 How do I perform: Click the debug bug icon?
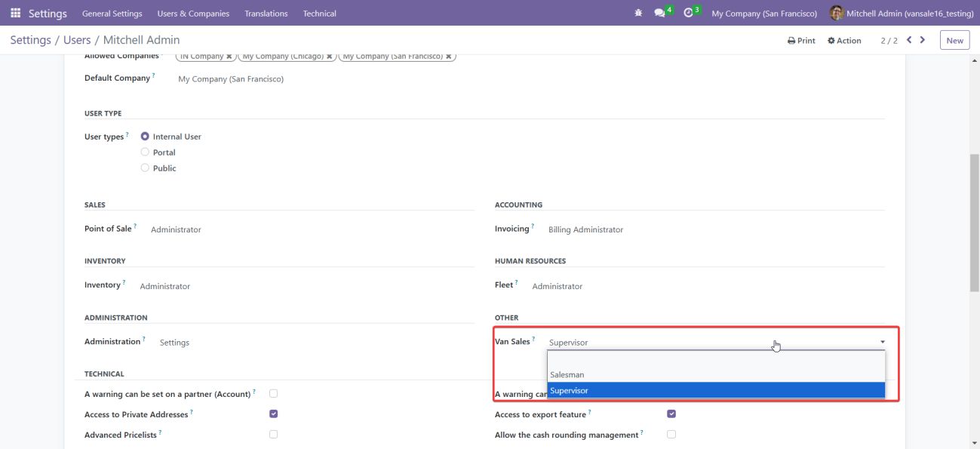[639, 14]
